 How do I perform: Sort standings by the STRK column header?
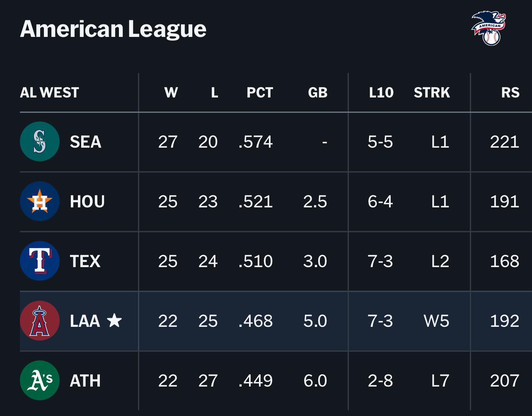click(432, 92)
